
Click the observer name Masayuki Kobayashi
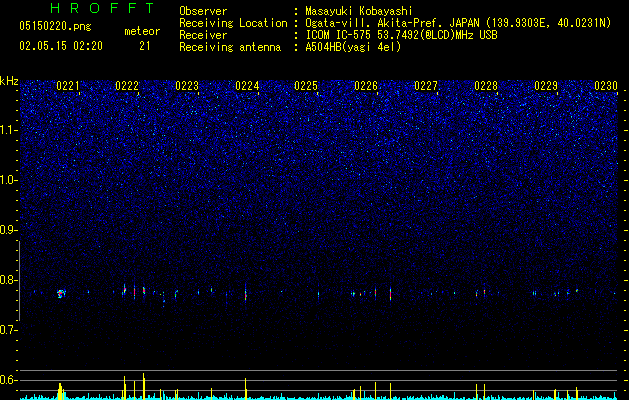click(359, 11)
